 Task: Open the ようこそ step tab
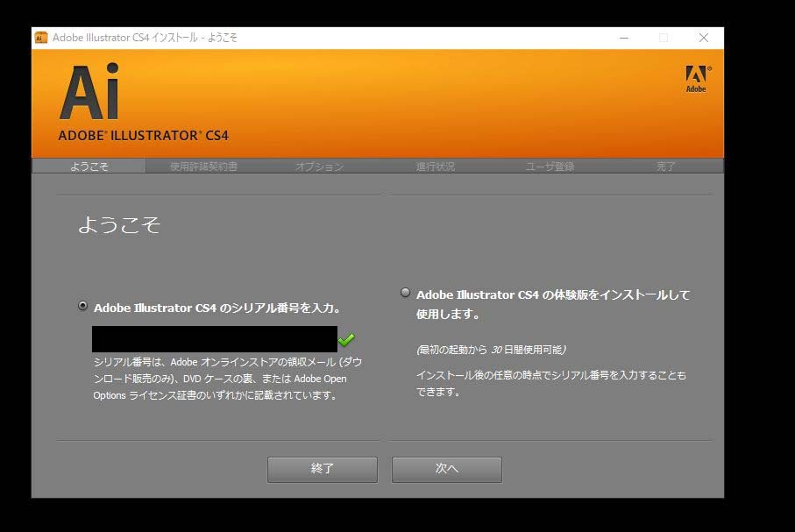[89, 167]
